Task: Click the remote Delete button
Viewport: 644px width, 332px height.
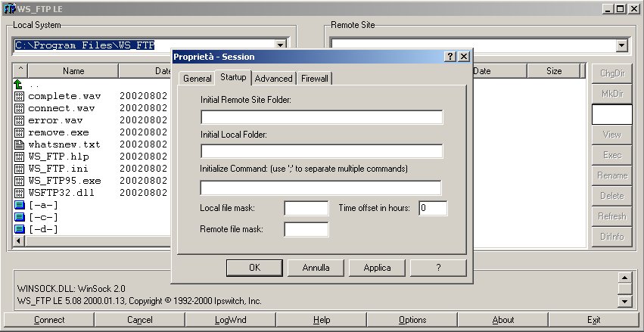Action: 612,196
